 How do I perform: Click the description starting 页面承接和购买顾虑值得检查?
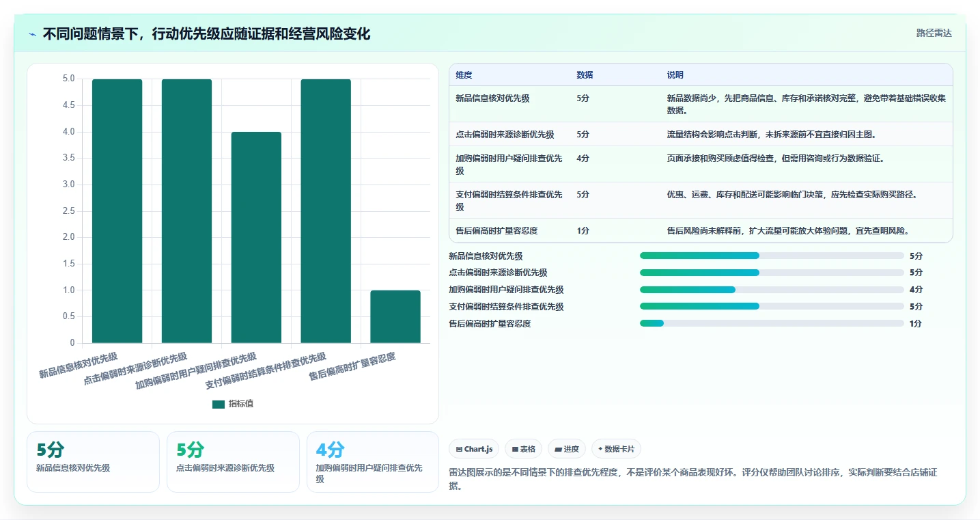[x=776, y=159]
